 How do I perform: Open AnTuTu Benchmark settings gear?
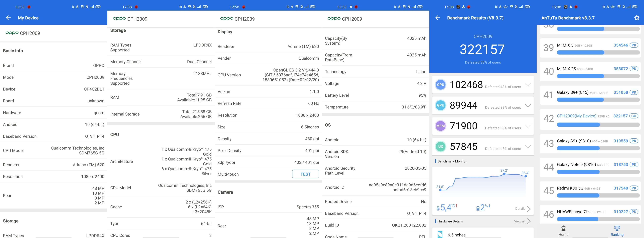636,18
